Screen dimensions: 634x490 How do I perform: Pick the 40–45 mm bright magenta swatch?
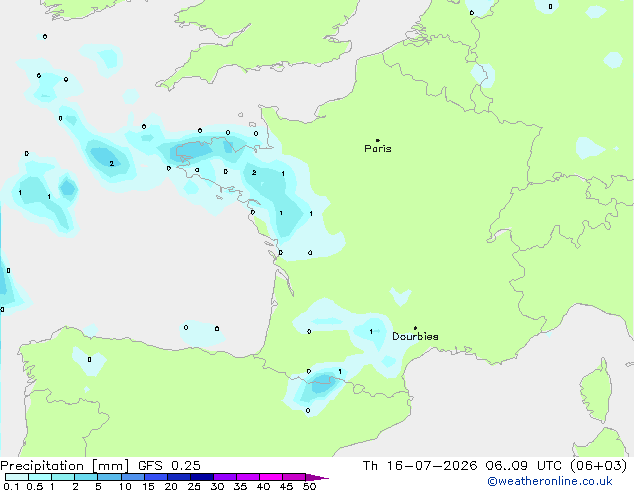[271, 477]
